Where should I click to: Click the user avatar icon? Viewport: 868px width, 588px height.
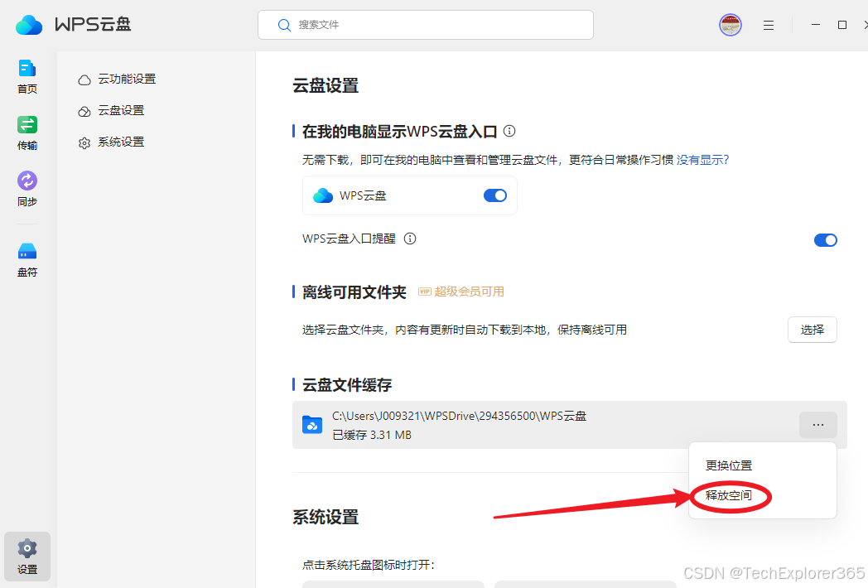click(x=731, y=25)
